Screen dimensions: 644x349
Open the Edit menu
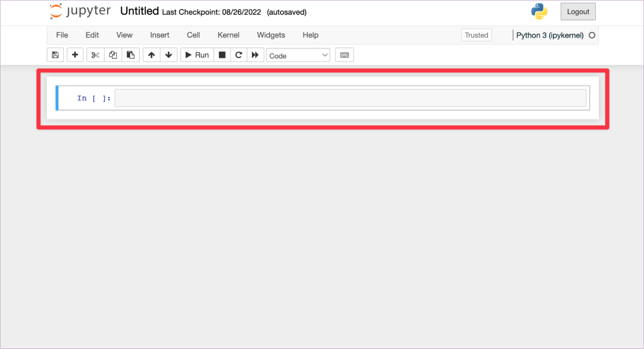[92, 35]
